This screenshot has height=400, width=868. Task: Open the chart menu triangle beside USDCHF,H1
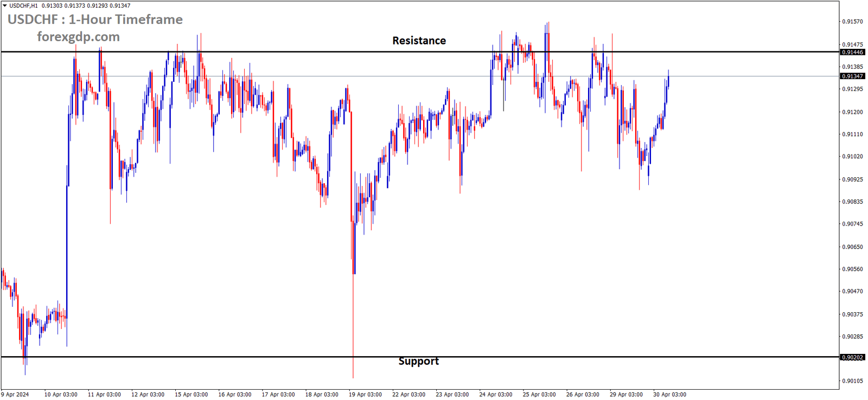pyautogui.click(x=4, y=5)
